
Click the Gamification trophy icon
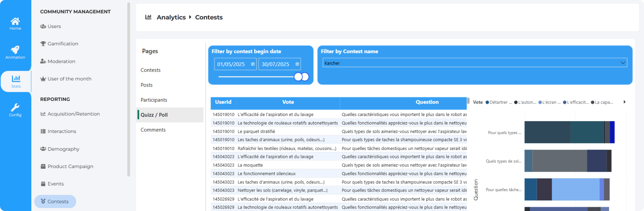click(x=43, y=44)
